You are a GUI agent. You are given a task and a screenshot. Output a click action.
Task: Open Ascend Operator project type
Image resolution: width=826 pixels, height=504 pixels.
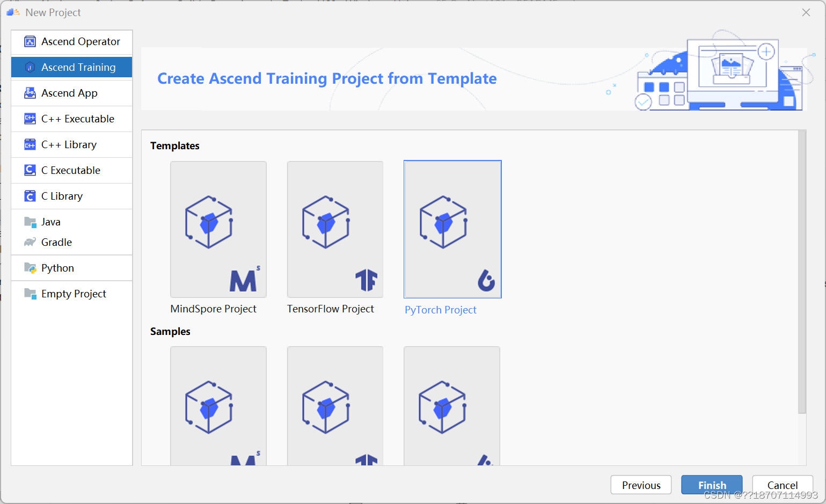[72, 41]
